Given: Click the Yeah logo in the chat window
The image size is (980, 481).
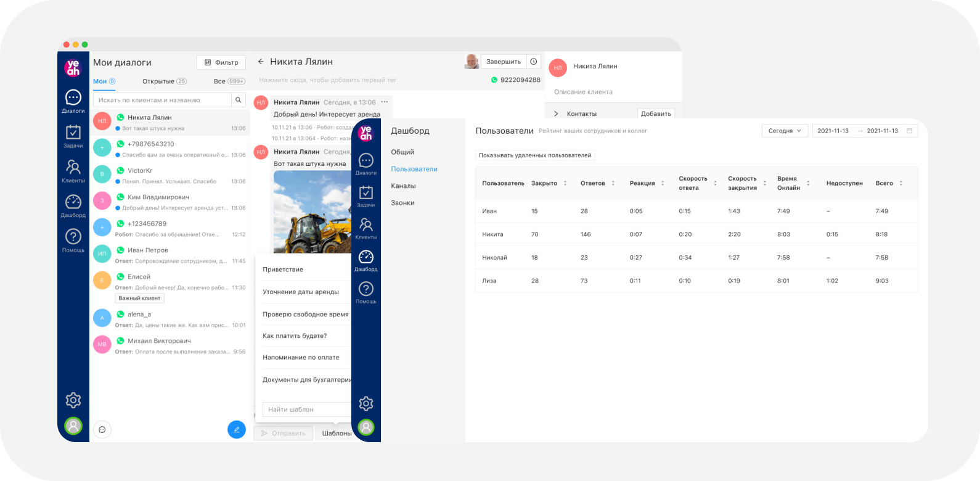Looking at the screenshot, I should (x=73, y=68).
